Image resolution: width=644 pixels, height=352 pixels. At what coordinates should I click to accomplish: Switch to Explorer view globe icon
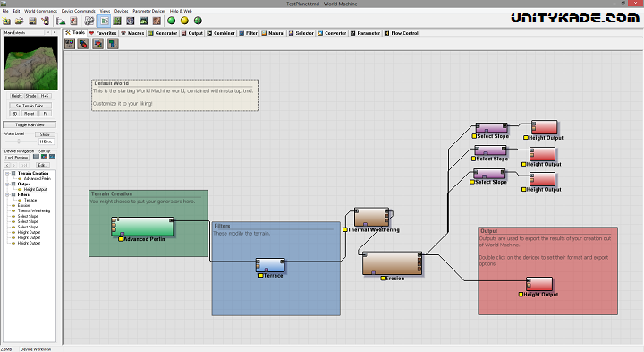tap(131, 21)
